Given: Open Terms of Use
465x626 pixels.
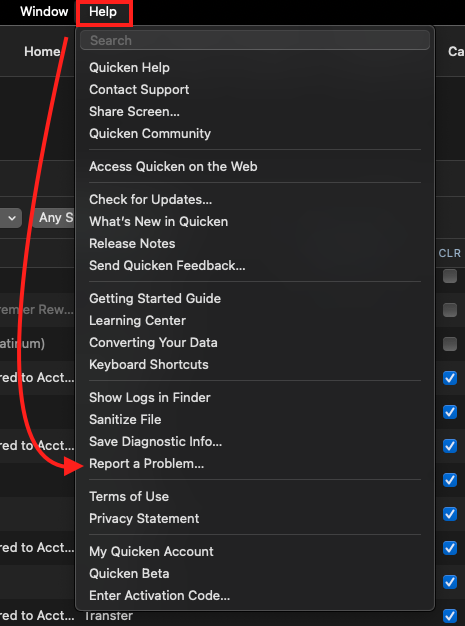Looking at the screenshot, I should pos(129,496).
